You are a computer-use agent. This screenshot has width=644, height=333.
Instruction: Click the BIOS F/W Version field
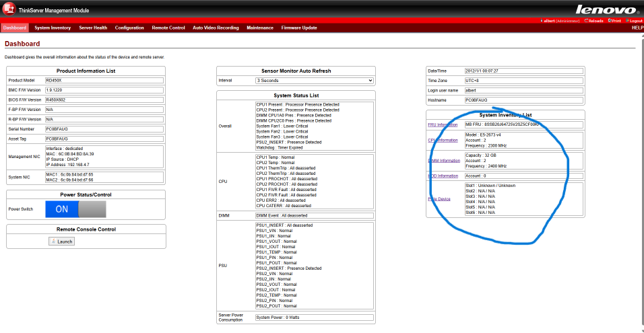[104, 100]
